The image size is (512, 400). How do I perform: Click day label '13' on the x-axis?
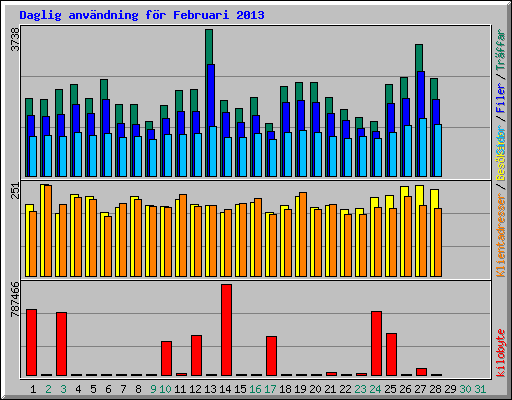coord(210,389)
